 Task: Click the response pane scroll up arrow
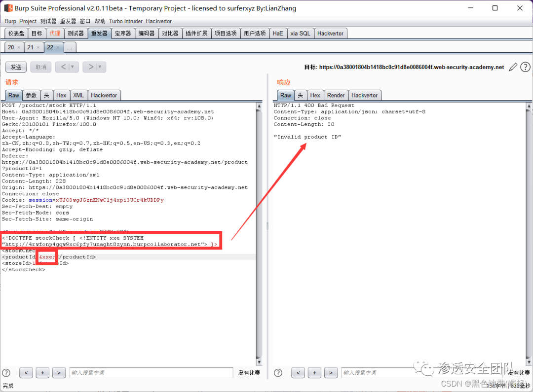529,106
